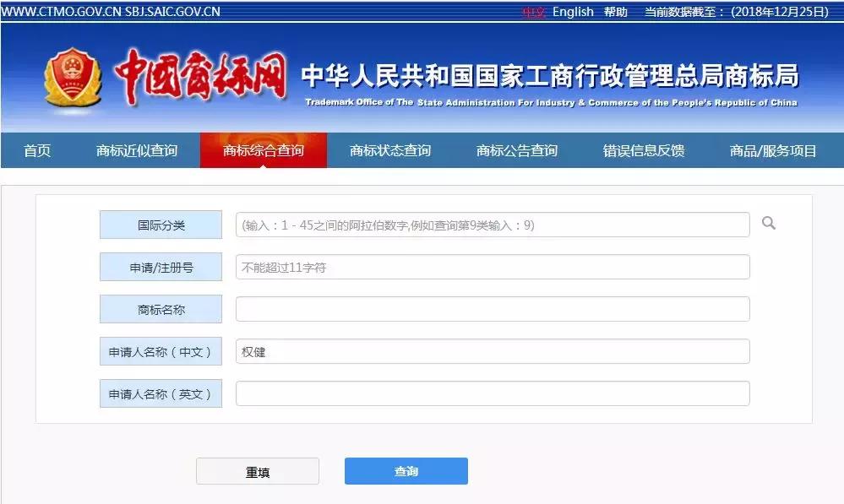Viewport: 844px width, 504px height.
Task: Click the 国际分类 classification input box
Action: (490, 224)
